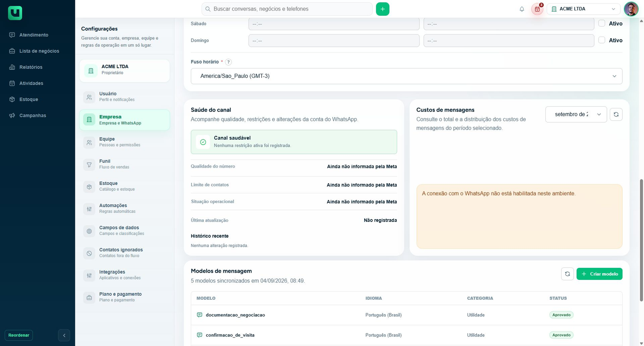Open Estoque catalog settings icon
The width and height of the screenshot is (644, 346).
[89, 186]
